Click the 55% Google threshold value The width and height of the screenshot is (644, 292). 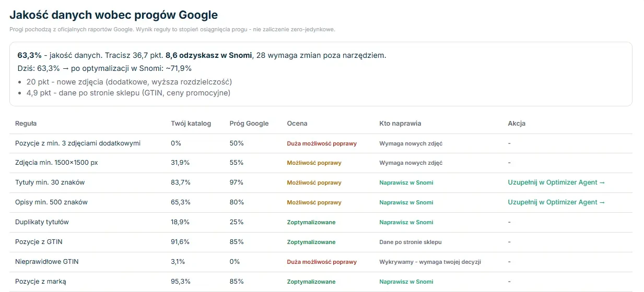click(236, 163)
